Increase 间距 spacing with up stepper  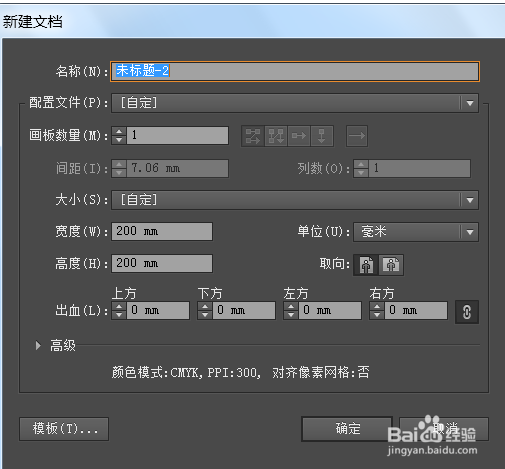(x=119, y=164)
